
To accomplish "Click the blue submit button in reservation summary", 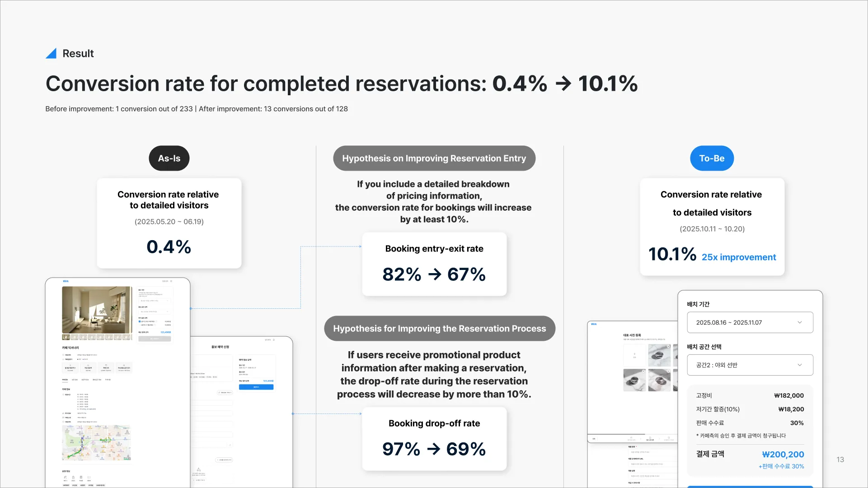I will coord(256,387).
